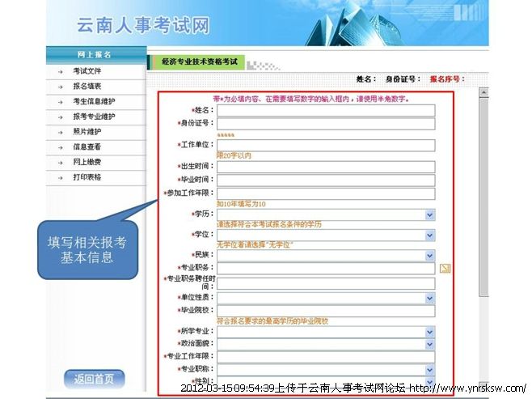Click 打印表格 sidebar link
532x399 pixels.
tap(87, 177)
